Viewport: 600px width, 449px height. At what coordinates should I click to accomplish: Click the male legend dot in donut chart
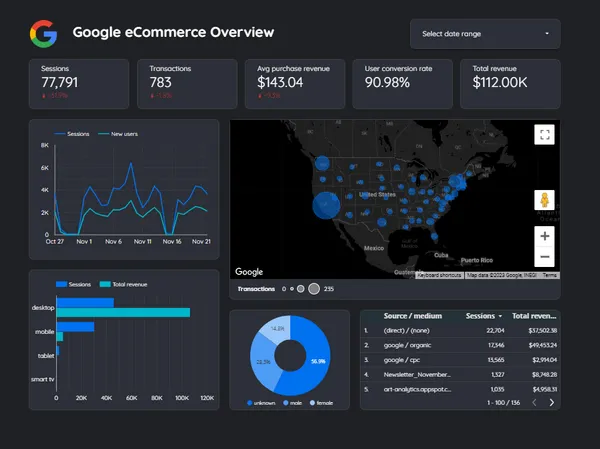click(285, 403)
